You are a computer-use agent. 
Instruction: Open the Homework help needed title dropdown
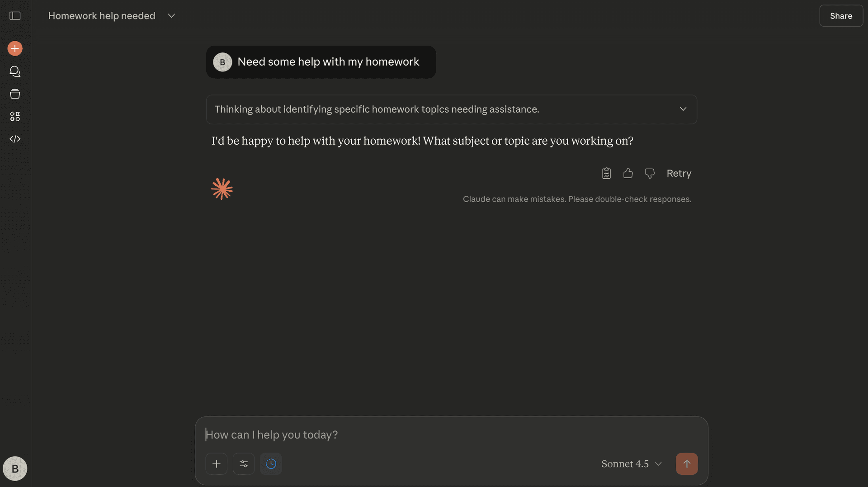tap(171, 16)
